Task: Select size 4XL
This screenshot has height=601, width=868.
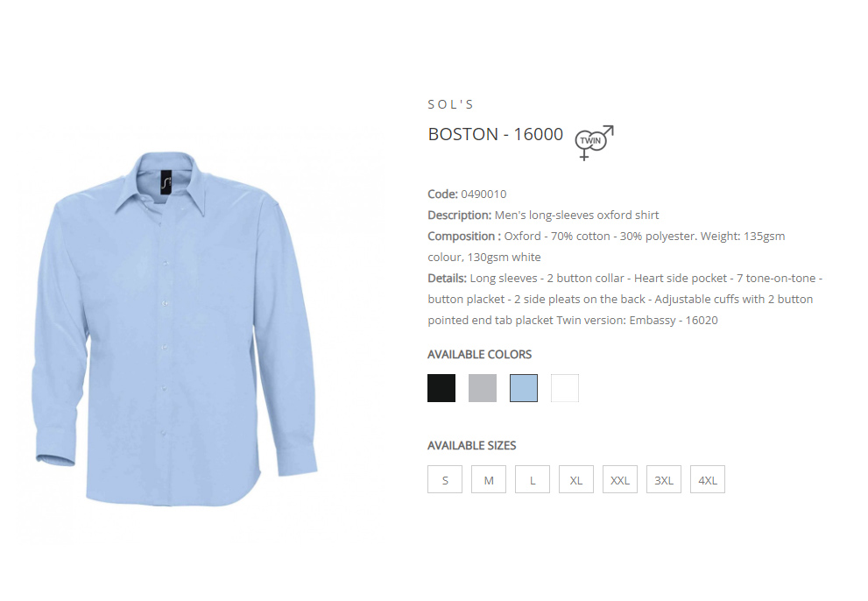Action: tap(708, 480)
